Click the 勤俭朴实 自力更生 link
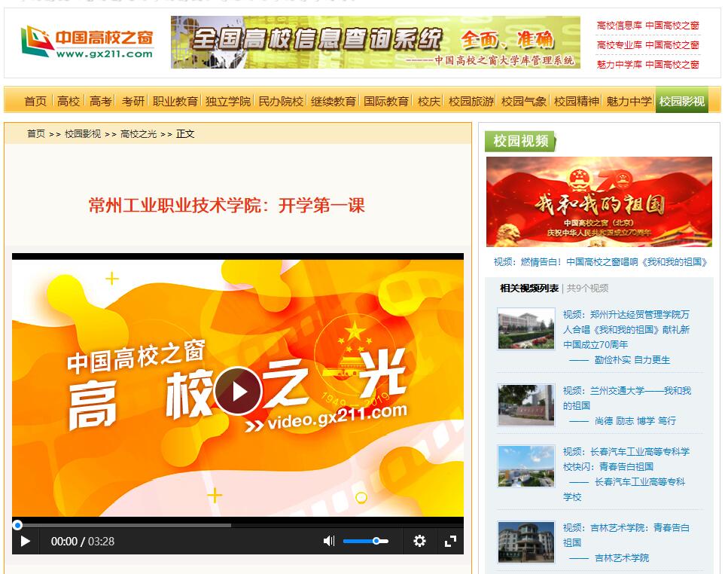The image size is (728, 574). pyautogui.click(x=632, y=360)
